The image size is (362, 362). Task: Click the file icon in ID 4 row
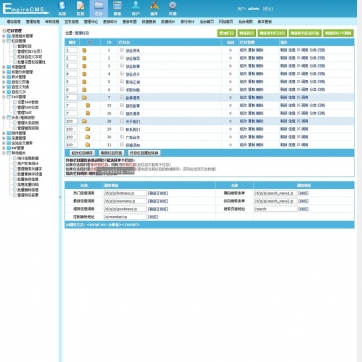pos(84,74)
